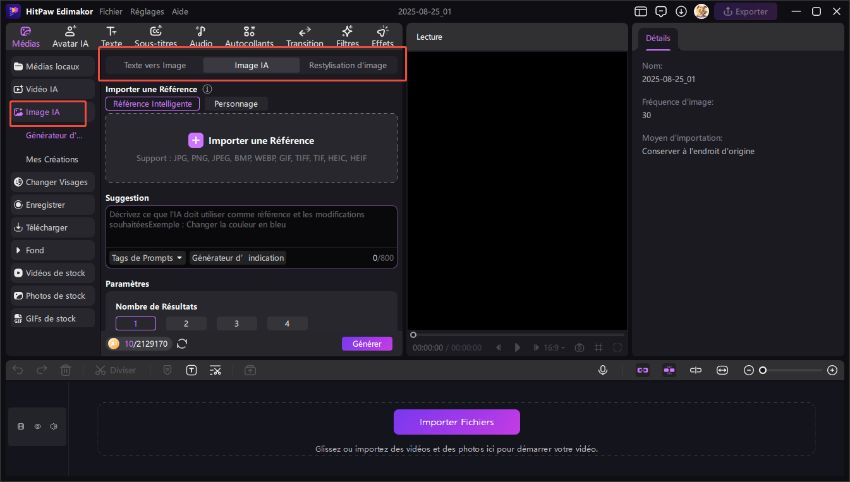The height and width of the screenshot is (482, 850).
Task: Select the Référence Intelligente tab
Action: pyautogui.click(x=152, y=104)
